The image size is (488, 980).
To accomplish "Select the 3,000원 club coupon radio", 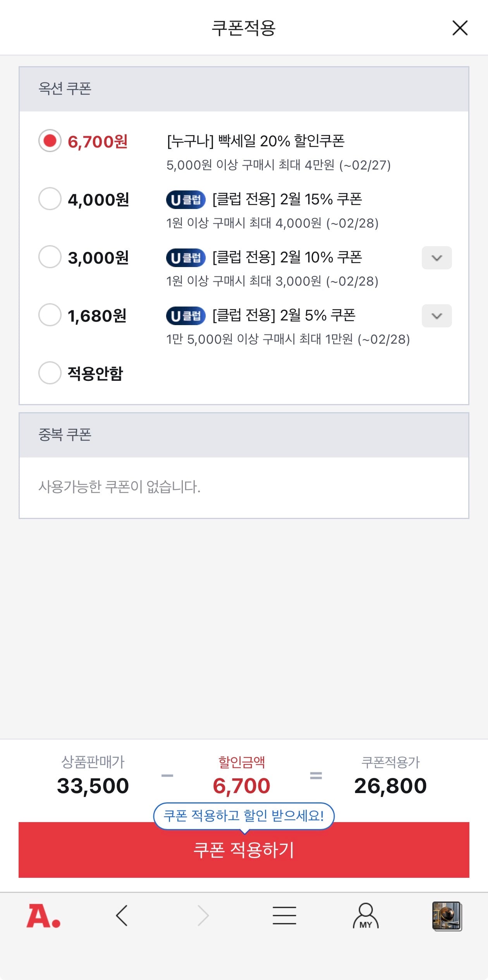I will click(x=50, y=257).
